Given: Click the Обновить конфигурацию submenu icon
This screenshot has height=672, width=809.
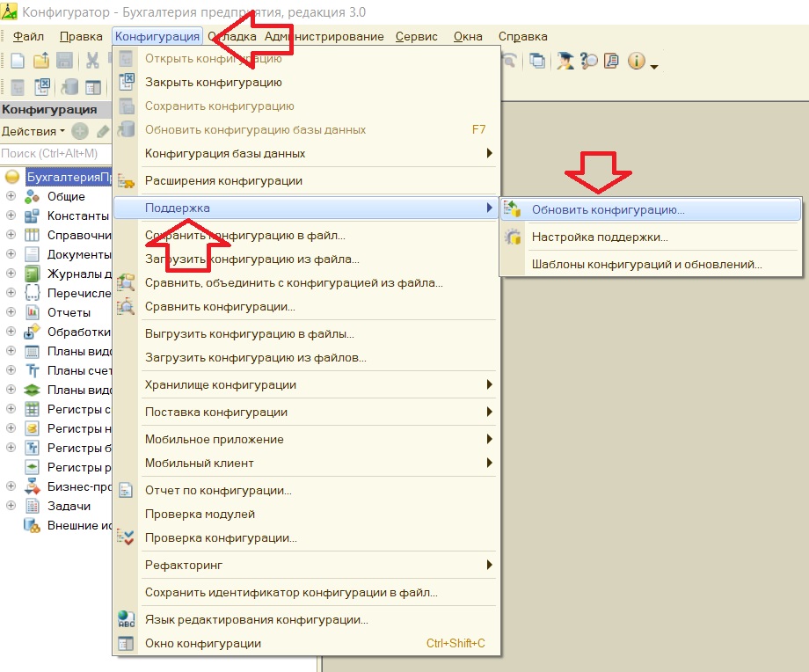Looking at the screenshot, I should point(513,209).
